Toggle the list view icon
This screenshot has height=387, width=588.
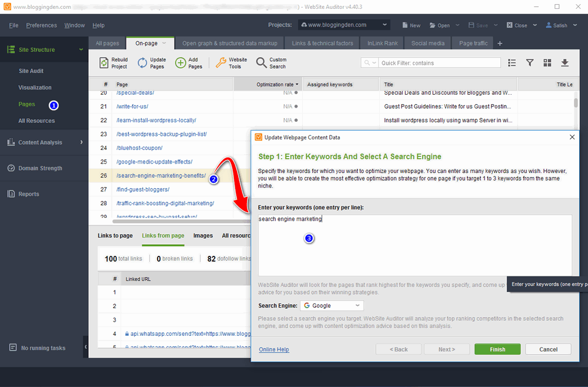coord(512,63)
